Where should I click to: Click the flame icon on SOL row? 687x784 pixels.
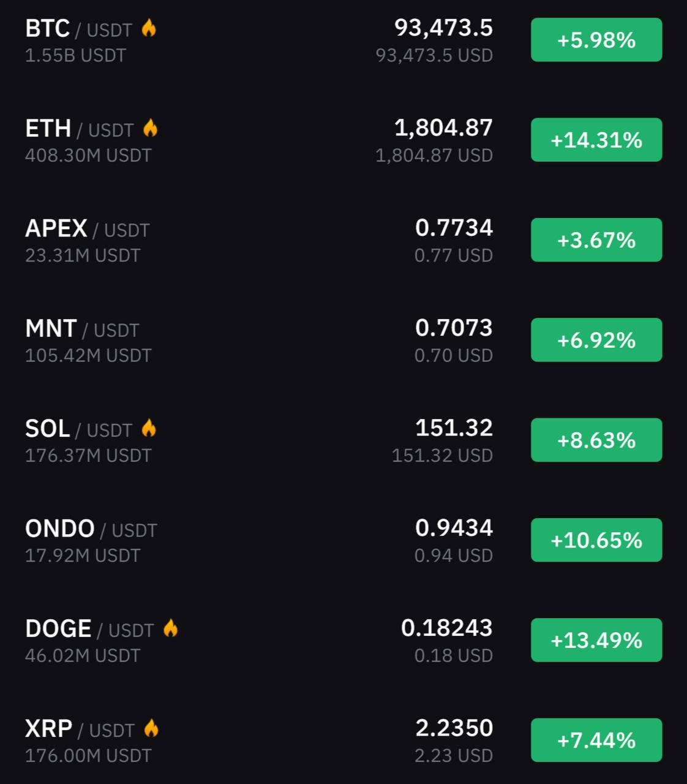point(149,428)
